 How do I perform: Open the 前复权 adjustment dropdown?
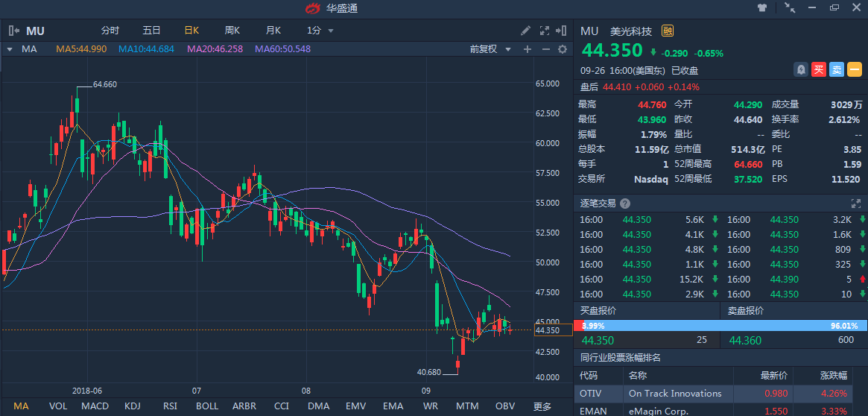[x=490, y=49]
